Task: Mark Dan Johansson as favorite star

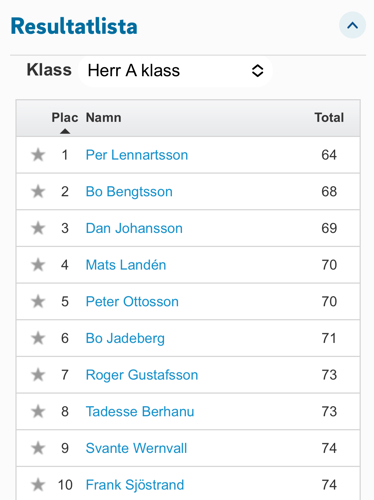Action: 38,228
